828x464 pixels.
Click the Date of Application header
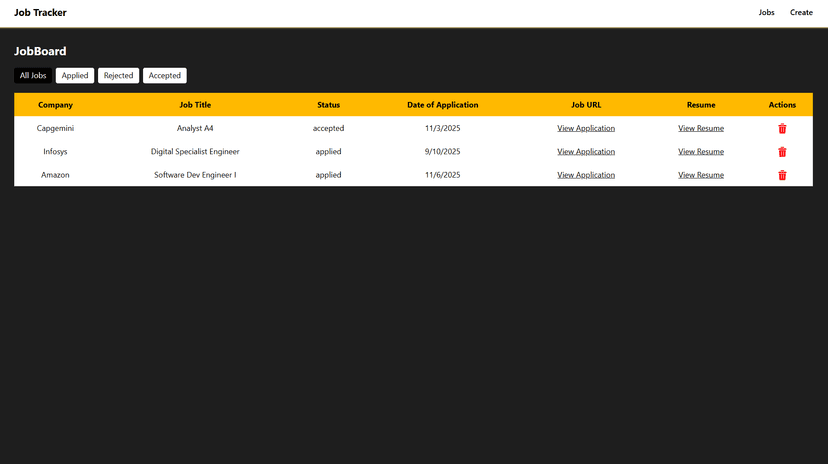coord(443,105)
